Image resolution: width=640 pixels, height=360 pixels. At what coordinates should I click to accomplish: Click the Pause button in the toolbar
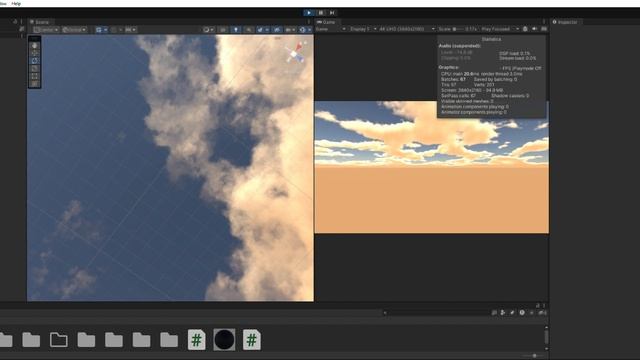[x=321, y=13]
